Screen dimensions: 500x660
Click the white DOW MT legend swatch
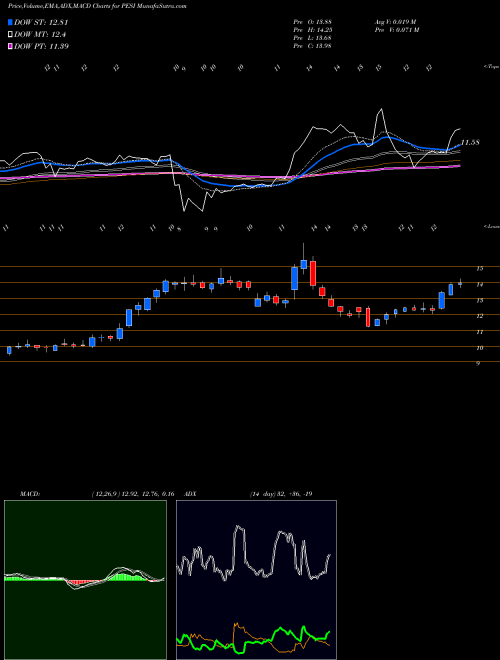[10, 35]
